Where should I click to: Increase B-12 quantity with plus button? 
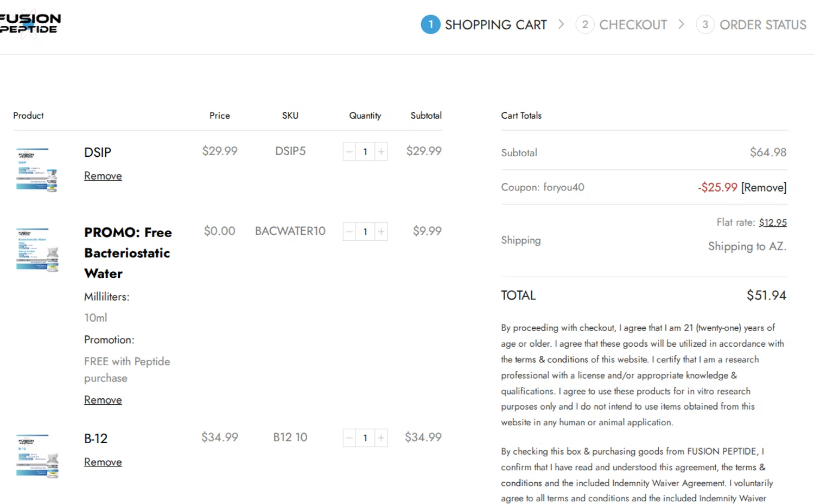(x=381, y=438)
